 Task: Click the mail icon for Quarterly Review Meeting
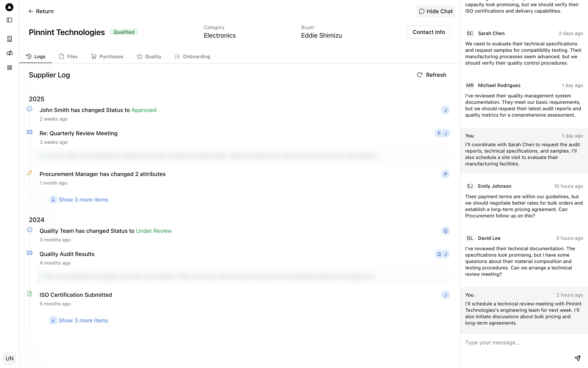coord(29,132)
